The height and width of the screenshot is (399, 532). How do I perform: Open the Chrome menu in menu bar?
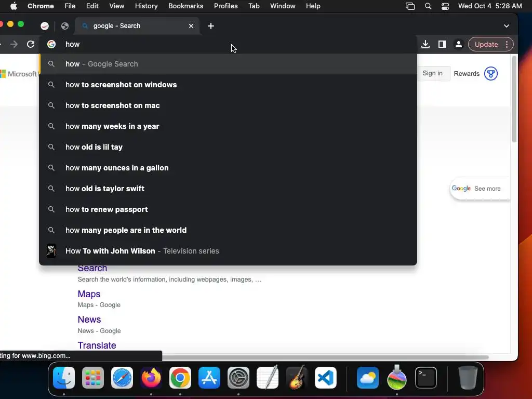click(x=41, y=6)
